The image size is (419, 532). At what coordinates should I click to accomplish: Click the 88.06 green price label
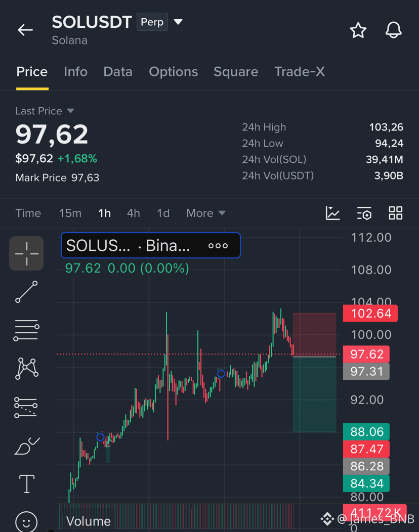[x=366, y=432]
